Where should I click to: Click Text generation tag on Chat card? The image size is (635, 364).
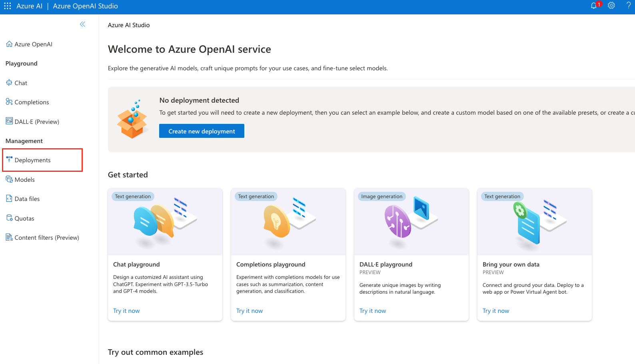pos(133,196)
